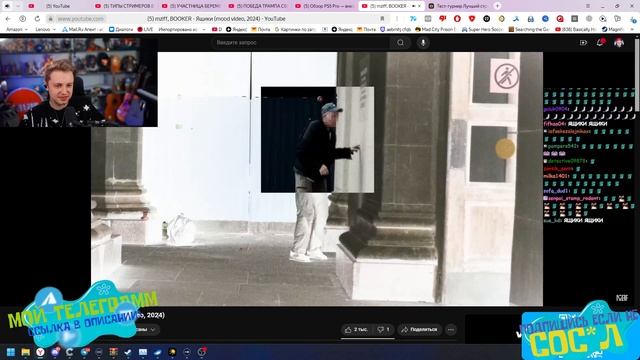Viewport: 640px width, 360px height.
Task: Activate voice search microphone icon
Action: [423, 42]
